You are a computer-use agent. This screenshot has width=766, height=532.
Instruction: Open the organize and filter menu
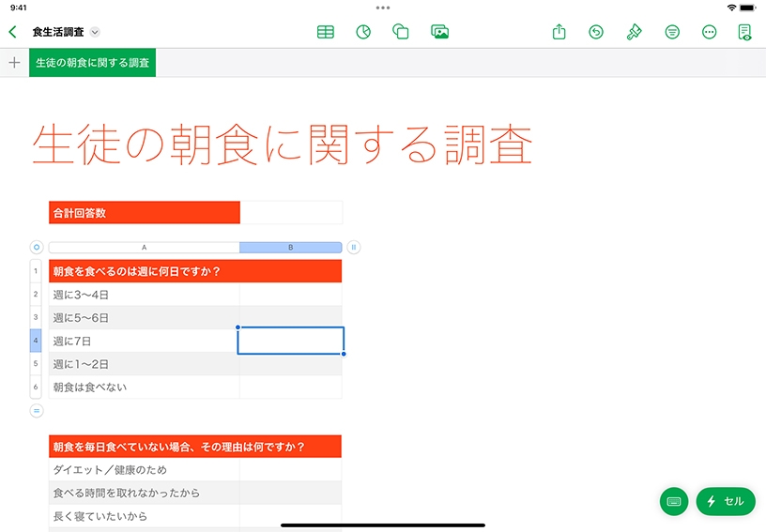click(672, 32)
